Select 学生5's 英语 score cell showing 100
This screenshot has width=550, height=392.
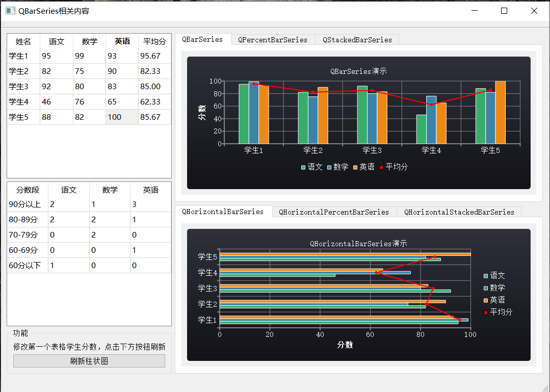click(121, 117)
